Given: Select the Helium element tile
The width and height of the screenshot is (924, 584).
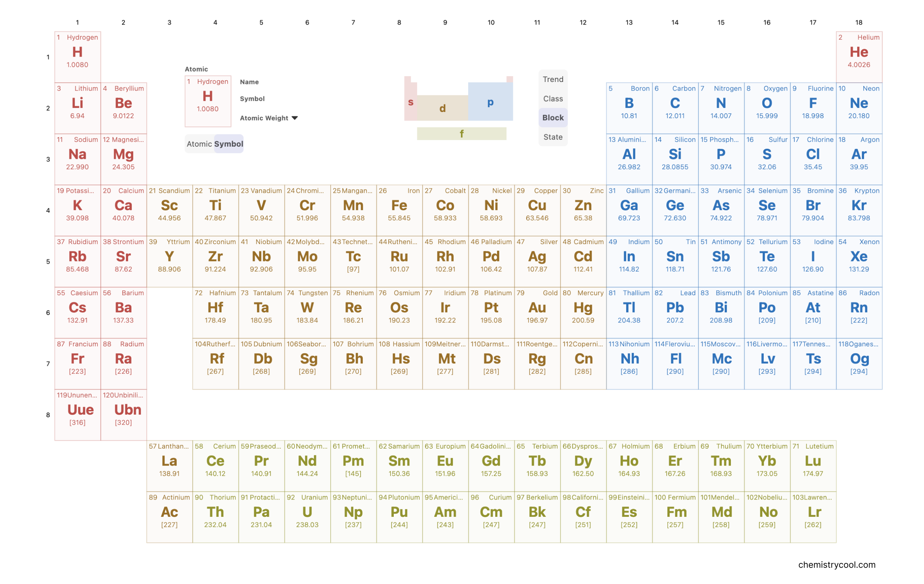Looking at the screenshot, I should coord(859,57).
